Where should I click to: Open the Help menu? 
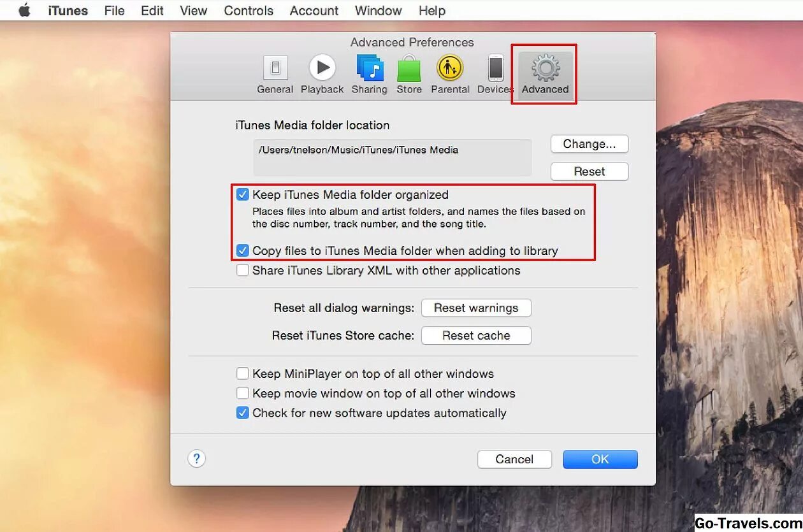click(x=432, y=11)
